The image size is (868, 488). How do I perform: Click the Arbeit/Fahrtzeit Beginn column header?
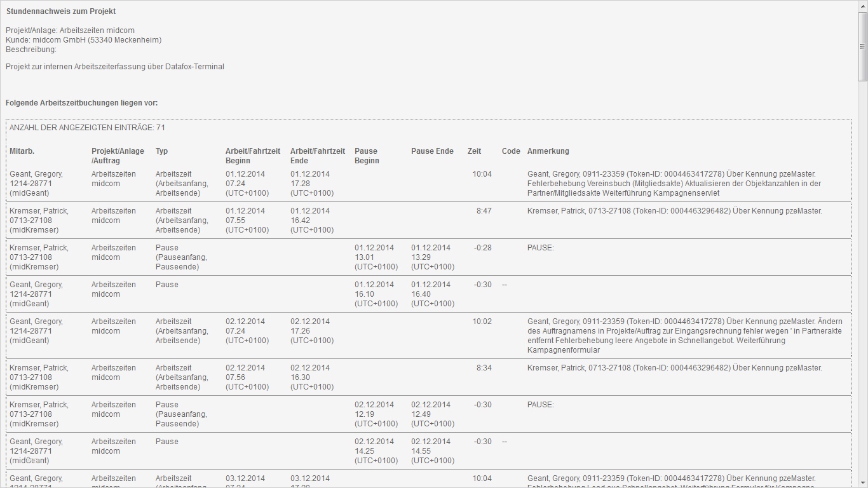(253, 156)
